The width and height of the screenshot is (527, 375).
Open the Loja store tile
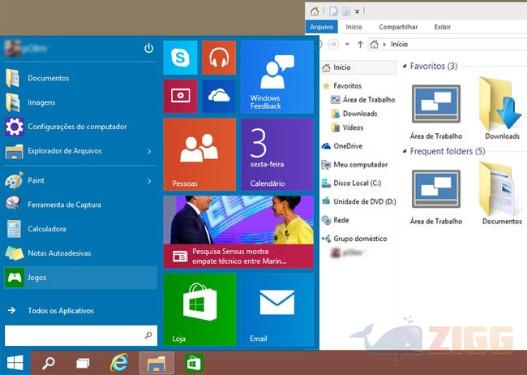click(200, 309)
